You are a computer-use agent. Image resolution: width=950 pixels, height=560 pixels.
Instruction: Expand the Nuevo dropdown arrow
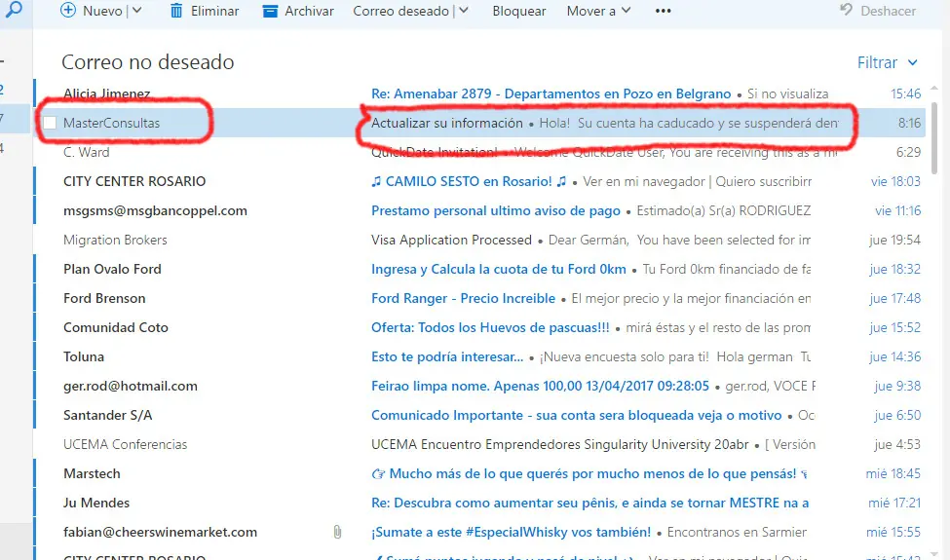pyautogui.click(x=137, y=11)
